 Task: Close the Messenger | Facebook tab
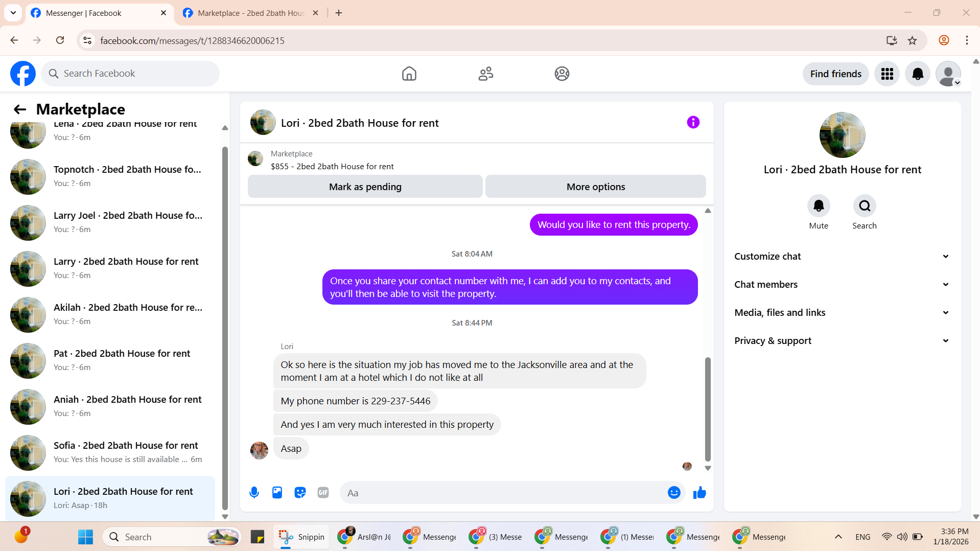(x=164, y=13)
